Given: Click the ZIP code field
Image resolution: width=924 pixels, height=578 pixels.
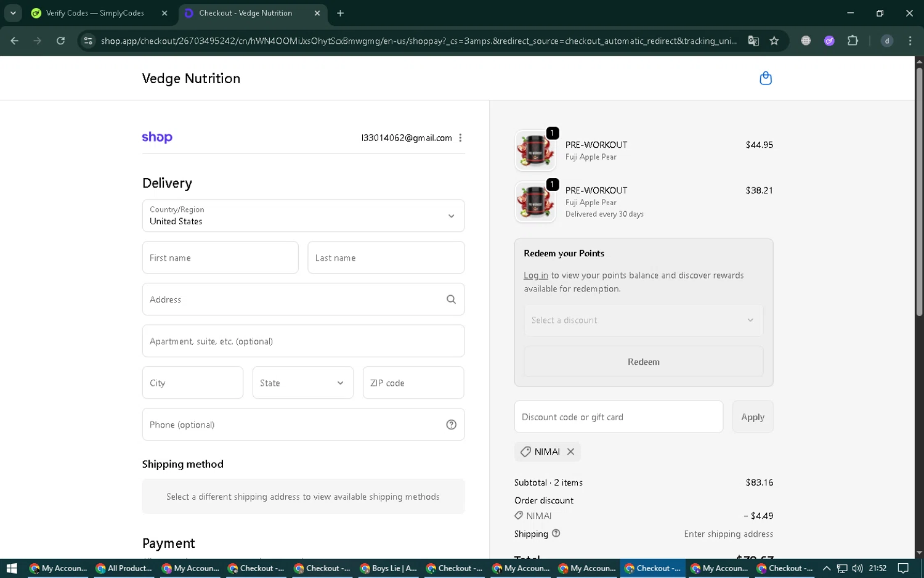Looking at the screenshot, I should pyautogui.click(x=413, y=383).
